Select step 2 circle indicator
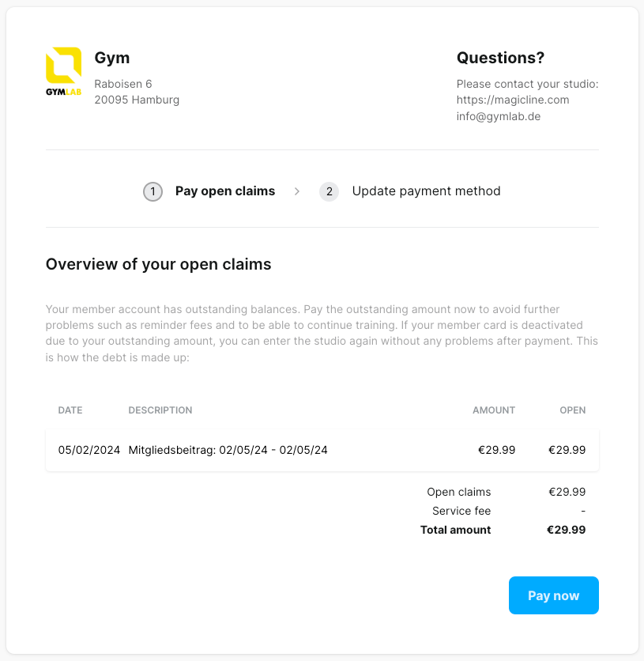644x661 pixels. click(x=329, y=192)
